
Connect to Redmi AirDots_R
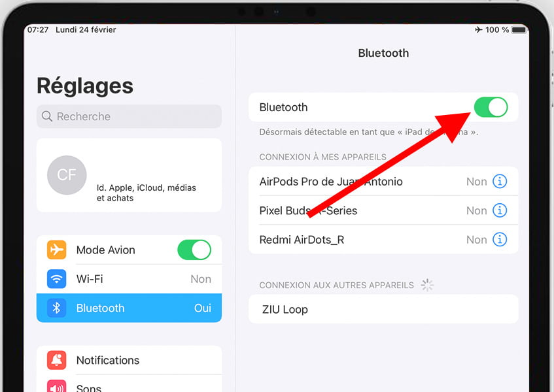tap(383, 239)
